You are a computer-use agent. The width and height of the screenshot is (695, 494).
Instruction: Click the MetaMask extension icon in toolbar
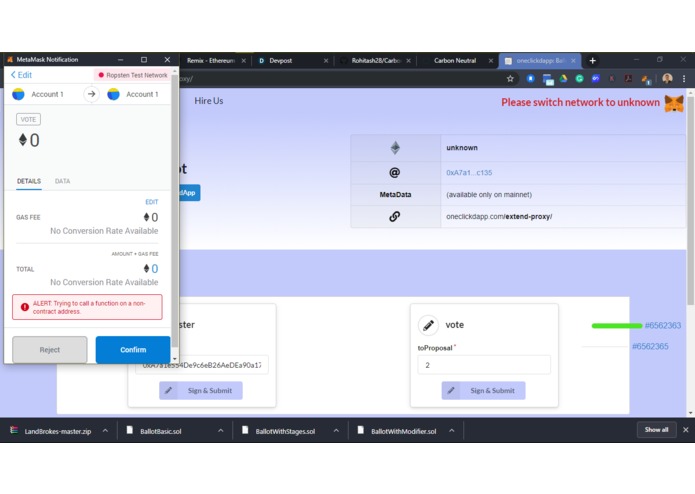click(645, 79)
